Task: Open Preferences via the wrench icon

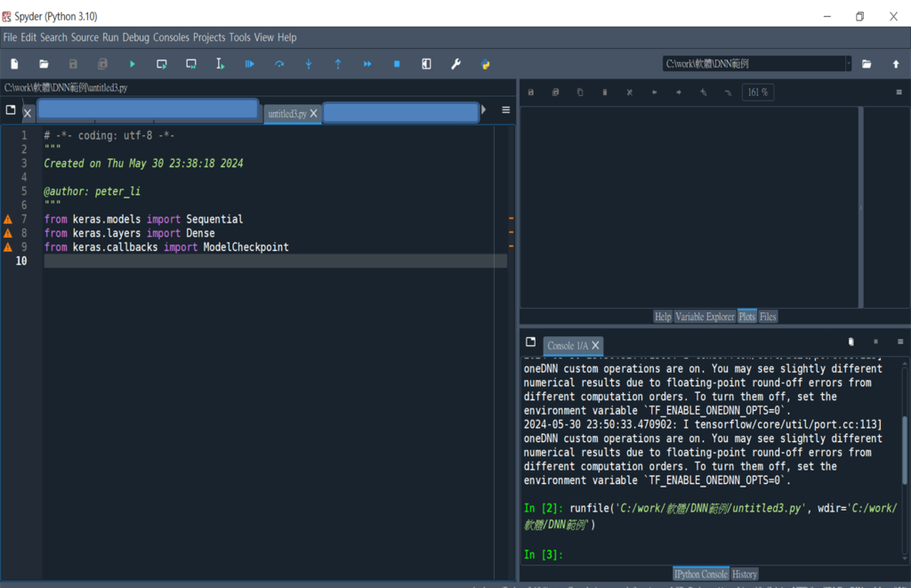Action: tap(455, 64)
